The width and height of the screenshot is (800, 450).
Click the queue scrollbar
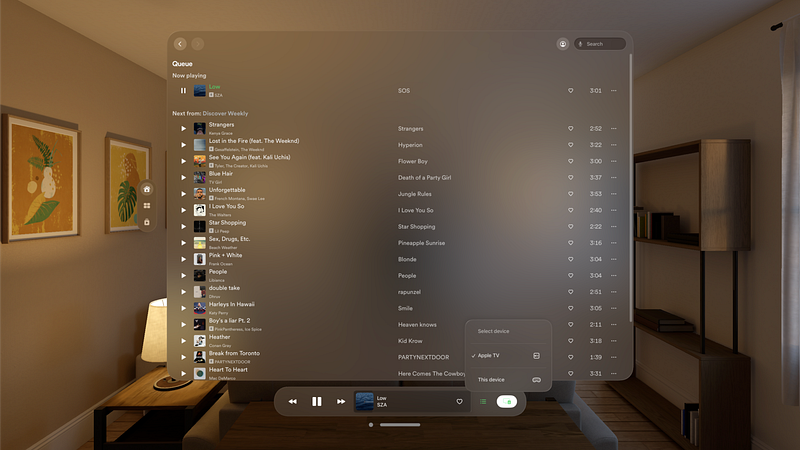pyautogui.click(x=631, y=187)
